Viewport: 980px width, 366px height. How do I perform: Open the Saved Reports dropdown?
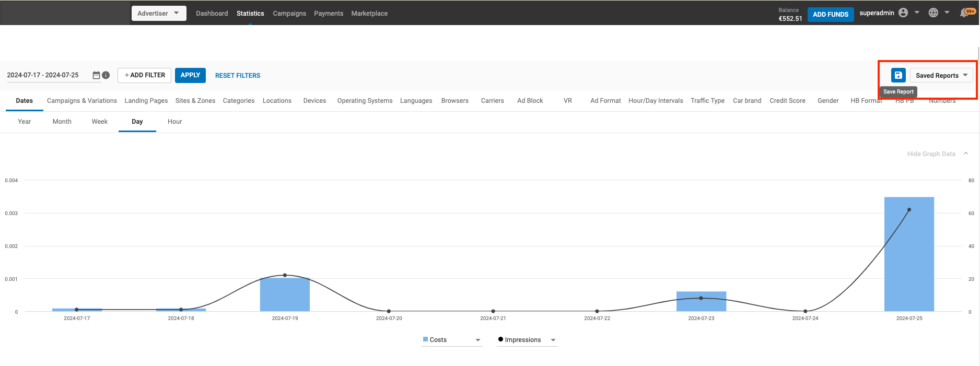pos(941,75)
